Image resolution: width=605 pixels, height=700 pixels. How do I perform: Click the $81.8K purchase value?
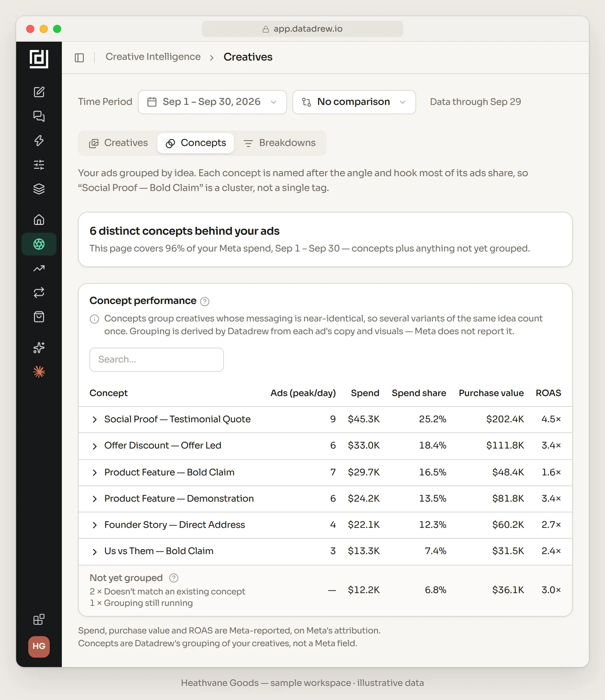click(508, 499)
